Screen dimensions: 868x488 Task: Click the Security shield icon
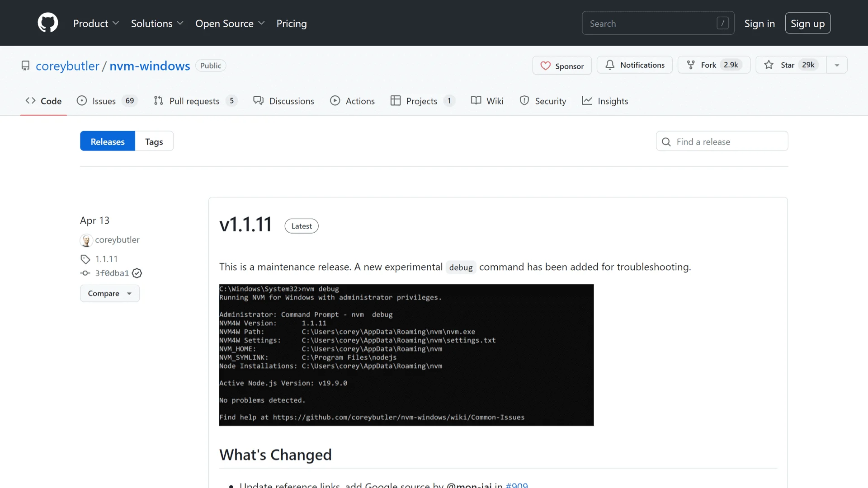524,101
